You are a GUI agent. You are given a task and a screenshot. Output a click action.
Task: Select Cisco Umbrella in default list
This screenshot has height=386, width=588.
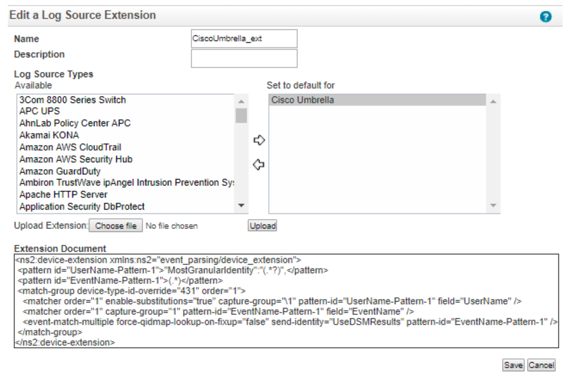point(377,100)
